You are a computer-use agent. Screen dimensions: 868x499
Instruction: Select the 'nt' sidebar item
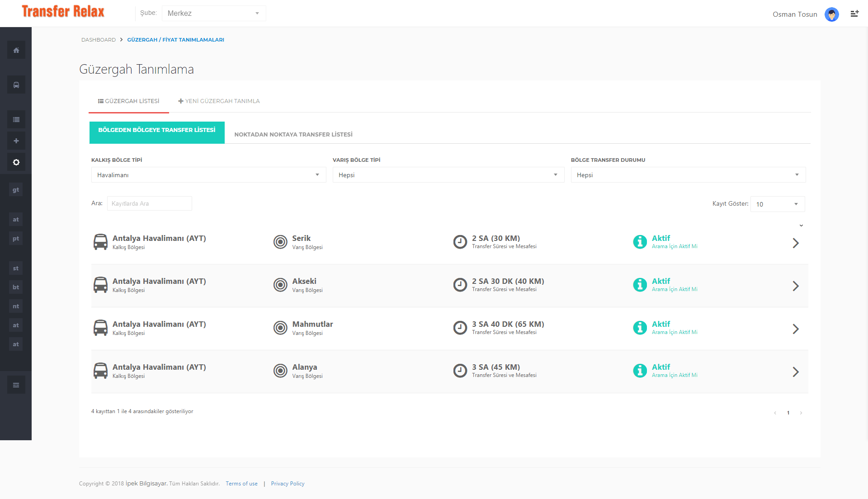point(16,306)
